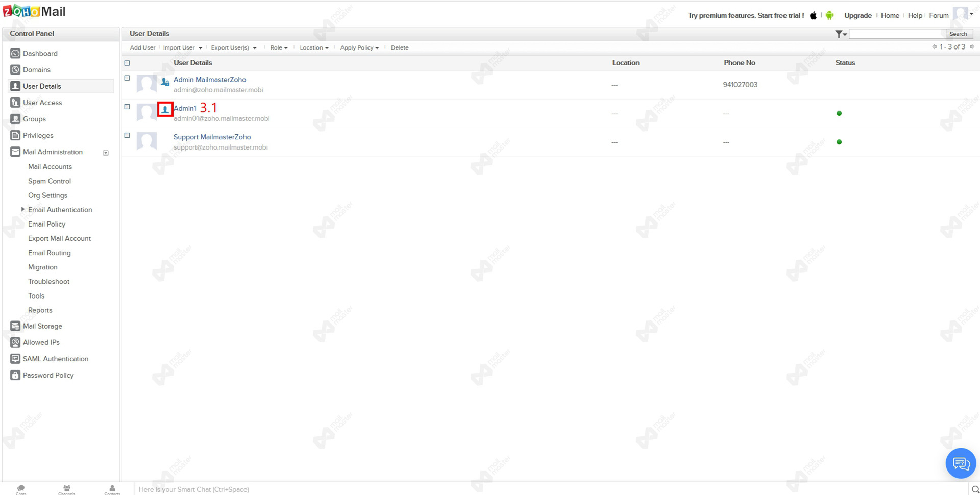
Task: Open the Help link
Action: (x=915, y=15)
